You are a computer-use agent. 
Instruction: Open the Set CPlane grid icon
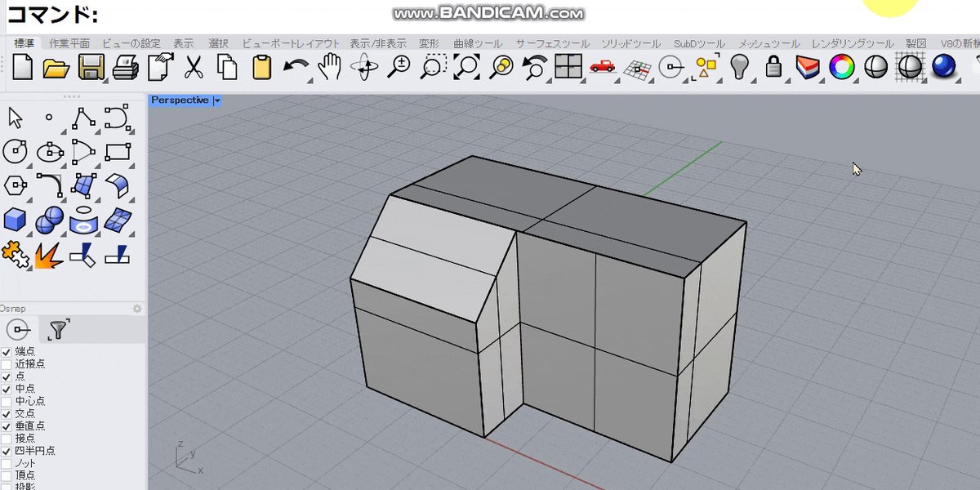(x=638, y=69)
